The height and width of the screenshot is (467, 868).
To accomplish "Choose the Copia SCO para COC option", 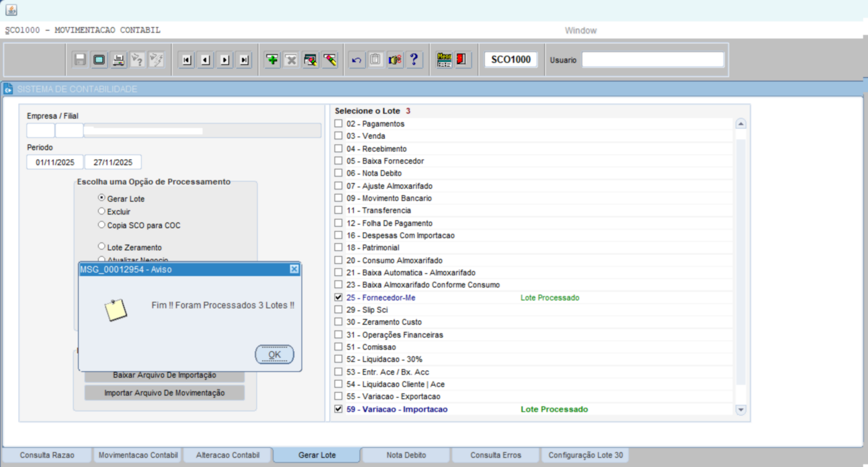I will [101, 225].
